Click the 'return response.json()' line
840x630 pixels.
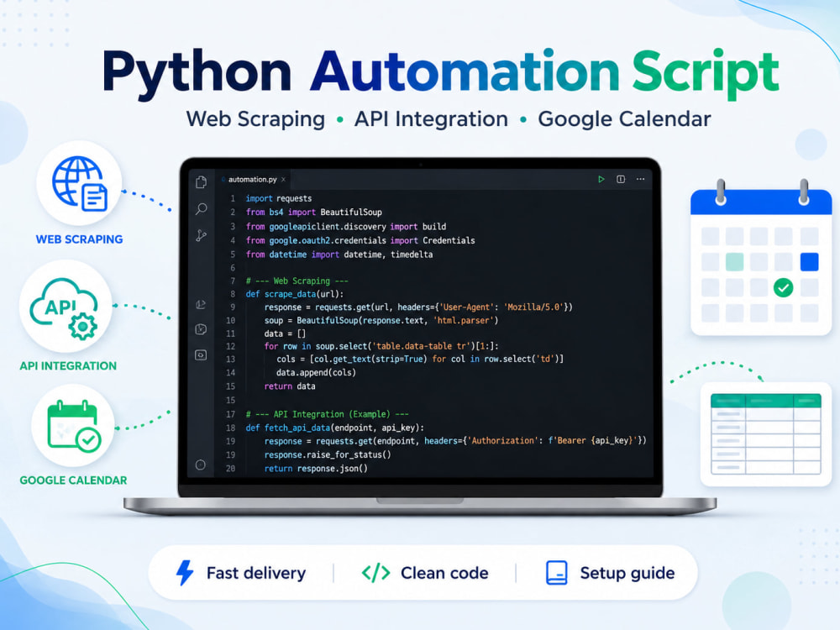(316, 468)
